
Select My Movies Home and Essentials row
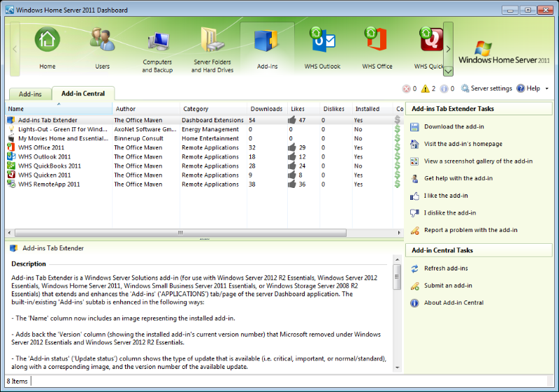coord(203,138)
